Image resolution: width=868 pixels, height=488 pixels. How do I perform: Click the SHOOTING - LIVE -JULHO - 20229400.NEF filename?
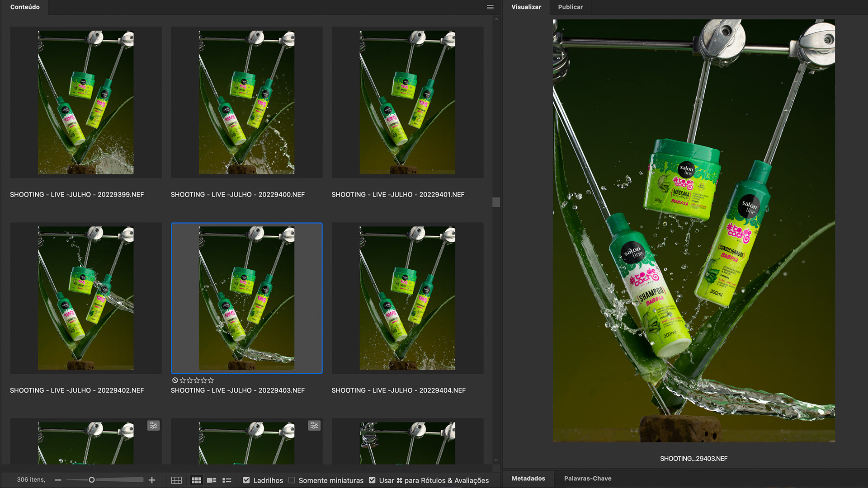point(237,195)
